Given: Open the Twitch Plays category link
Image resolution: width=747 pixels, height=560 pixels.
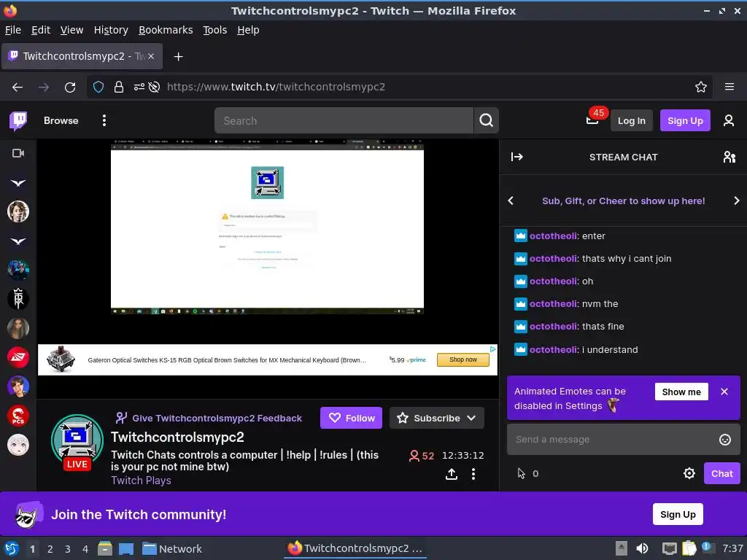Looking at the screenshot, I should click(x=141, y=481).
